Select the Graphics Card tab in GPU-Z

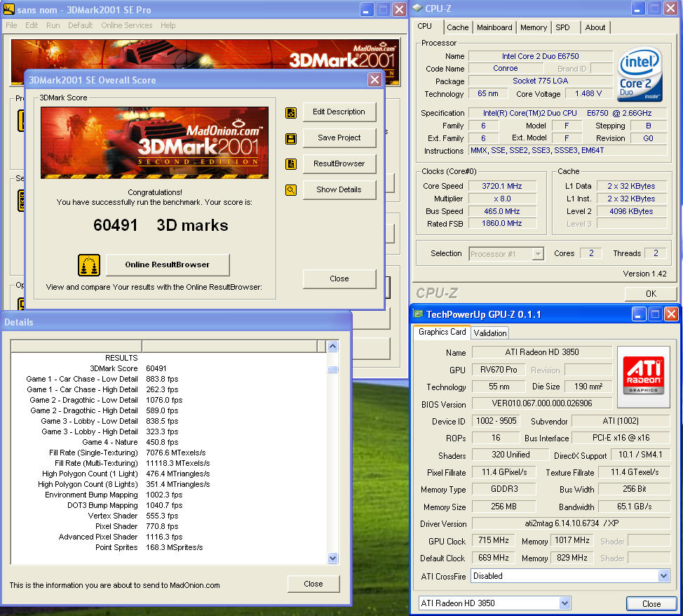tap(442, 332)
